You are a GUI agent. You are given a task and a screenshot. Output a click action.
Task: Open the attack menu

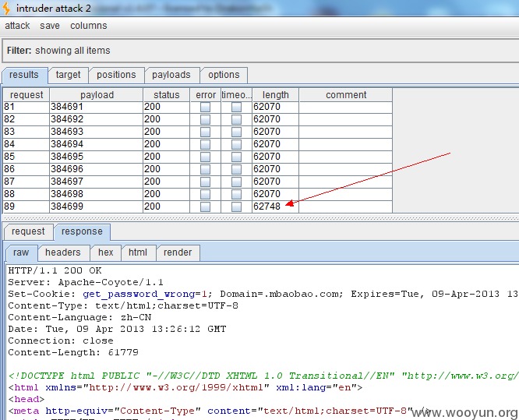pos(17,26)
